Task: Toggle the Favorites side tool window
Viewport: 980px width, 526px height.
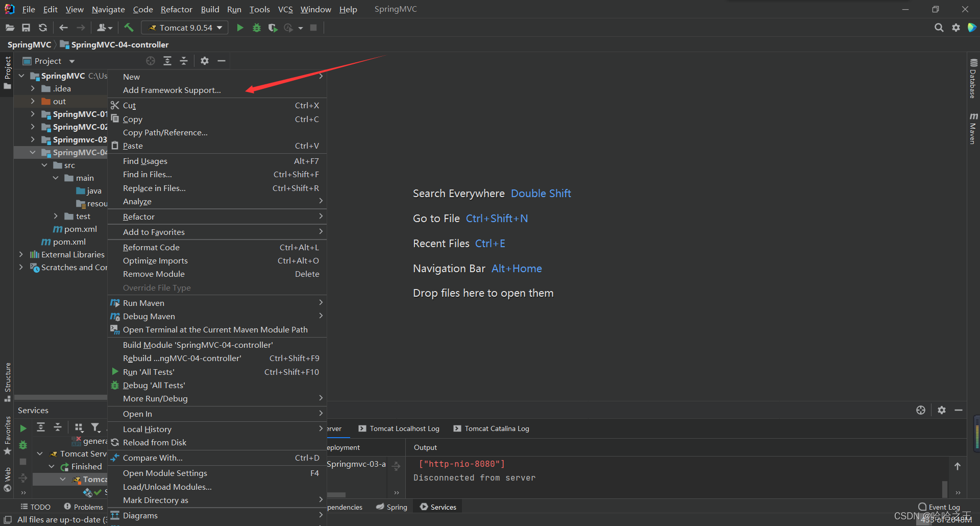Action: pyautogui.click(x=7, y=436)
